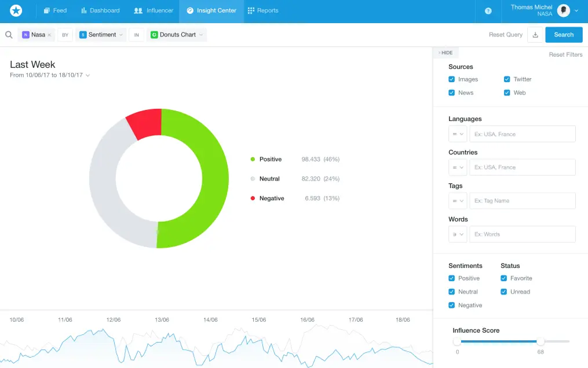588x368 pixels.
Task: Click the star logo icon
Action: pyautogui.click(x=16, y=10)
